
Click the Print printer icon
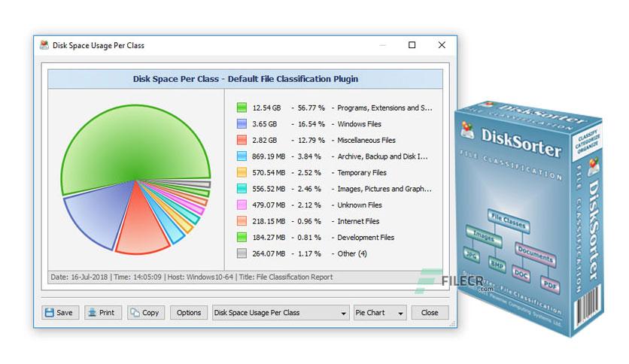coord(93,313)
